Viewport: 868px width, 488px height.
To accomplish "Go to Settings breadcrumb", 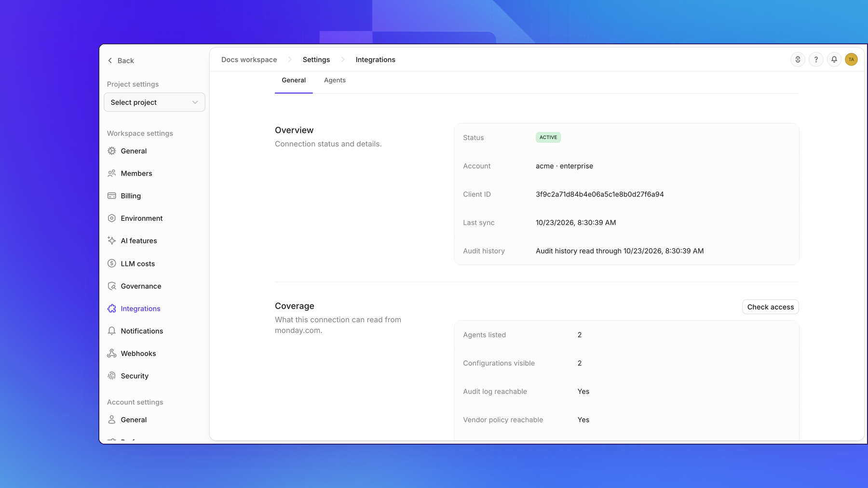I will pos(316,60).
